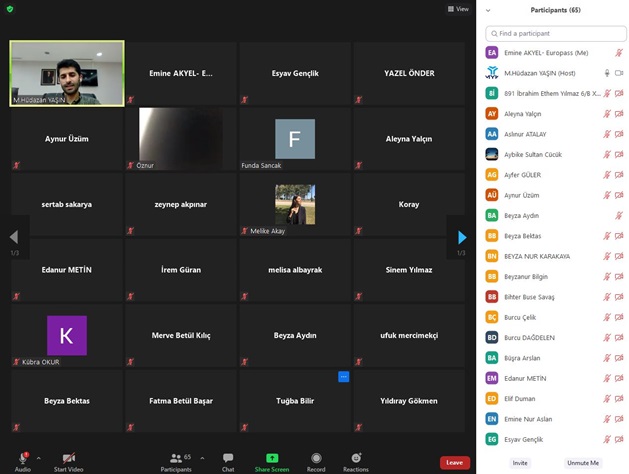Open the Participants panel button
Image resolution: width=629 pixels, height=474 pixels.
pos(176,462)
